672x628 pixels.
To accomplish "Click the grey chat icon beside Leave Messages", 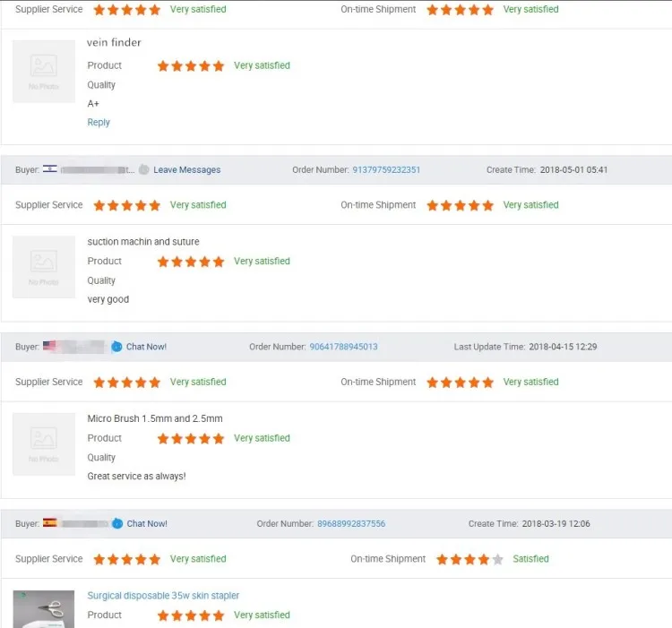I will [144, 169].
